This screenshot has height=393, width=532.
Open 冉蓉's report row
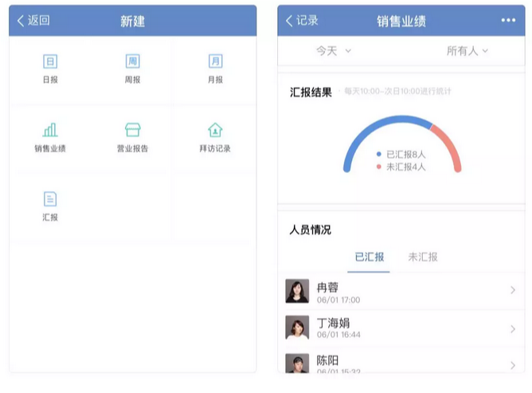401,291
